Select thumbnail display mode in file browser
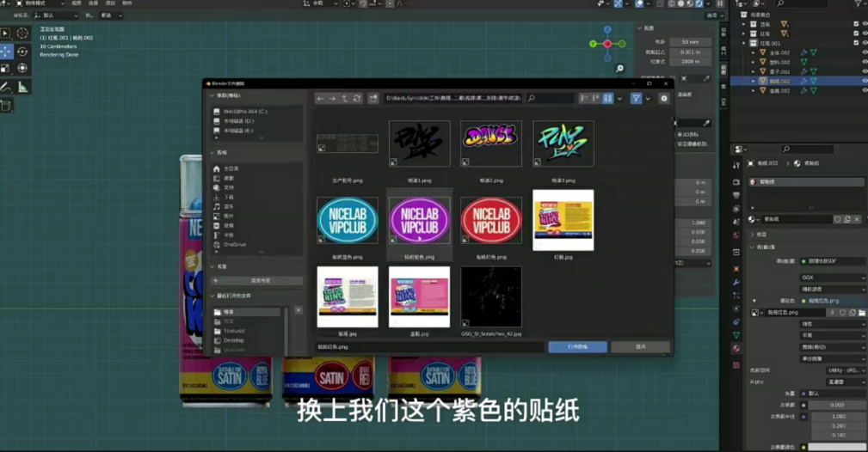This screenshot has height=452, width=868. [608, 99]
